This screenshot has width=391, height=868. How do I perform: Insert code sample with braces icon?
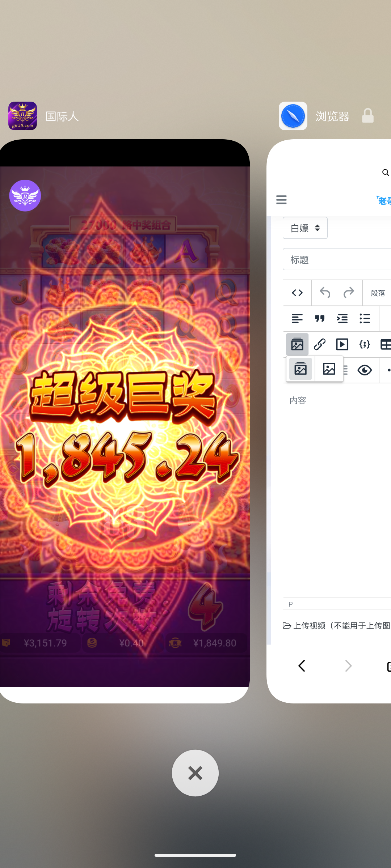pyautogui.click(x=365, y=344)
